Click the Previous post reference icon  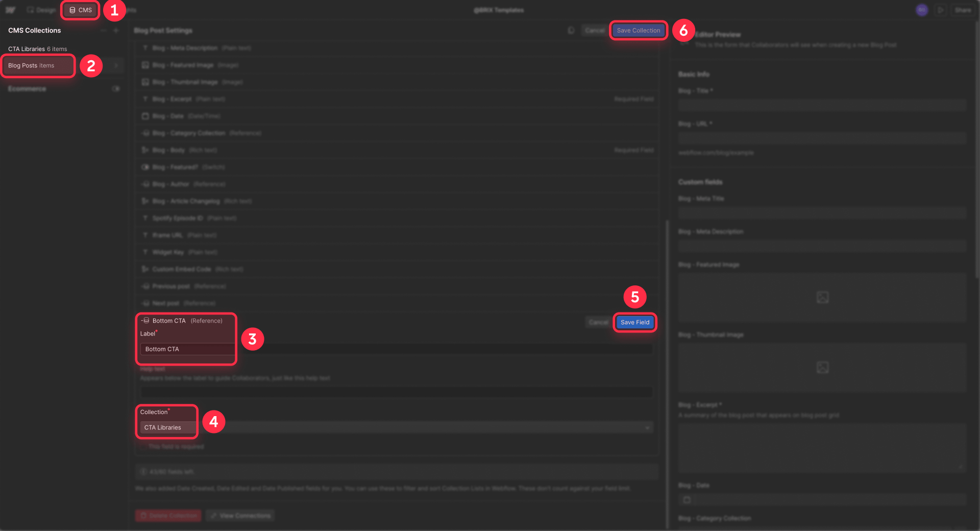click(145, 286)
